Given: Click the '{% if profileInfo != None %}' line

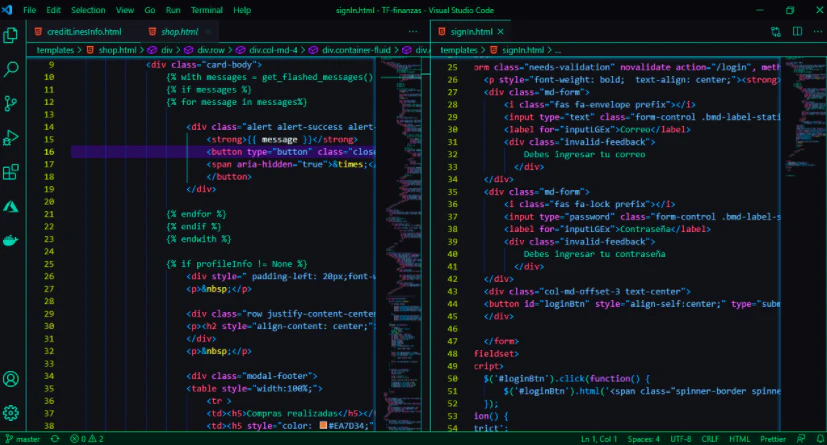Looking at the screenshot, I should pos(236,264).
